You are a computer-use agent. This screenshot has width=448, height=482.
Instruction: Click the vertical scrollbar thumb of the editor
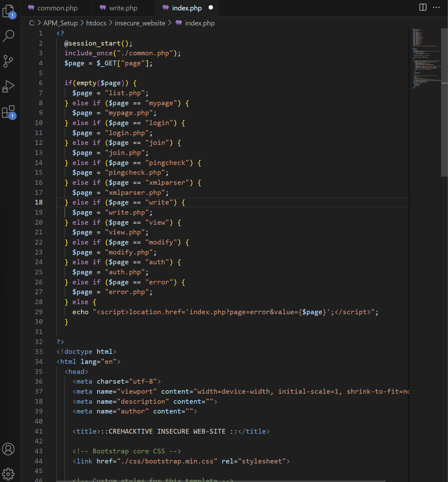pyautogui.click(x=444, y=102)
